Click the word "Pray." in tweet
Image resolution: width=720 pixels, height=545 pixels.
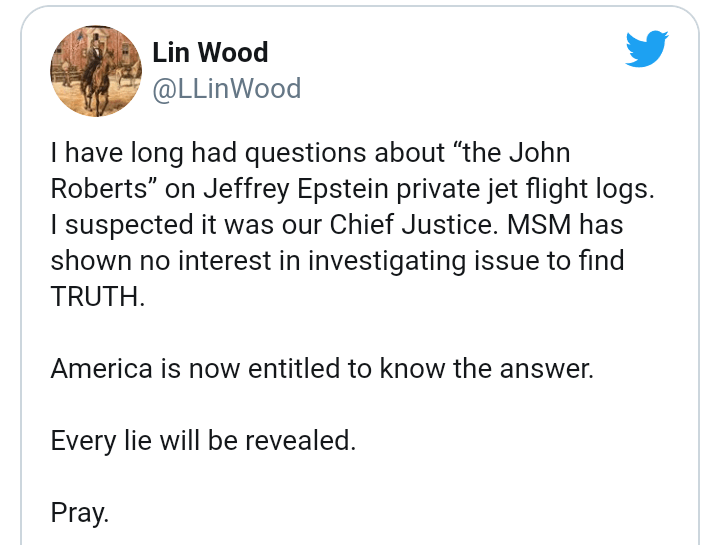point(79,512)
